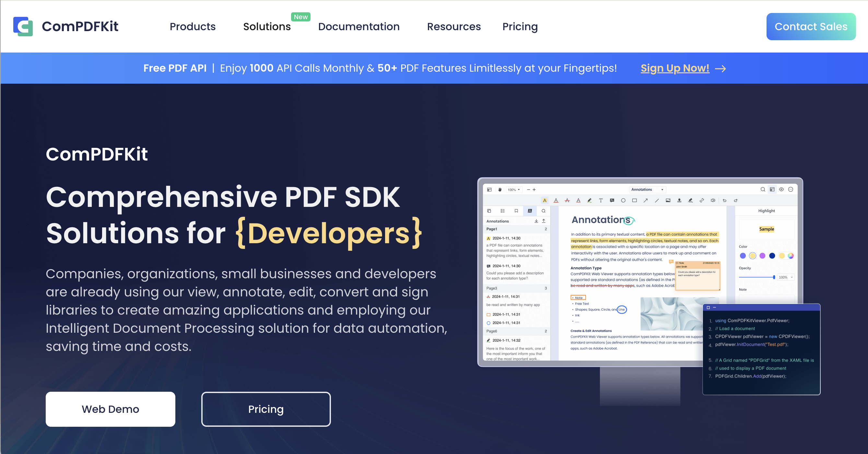The width and height of the screenshot is (868, 454).
Task: Open the Products menu
Action: 193,27
